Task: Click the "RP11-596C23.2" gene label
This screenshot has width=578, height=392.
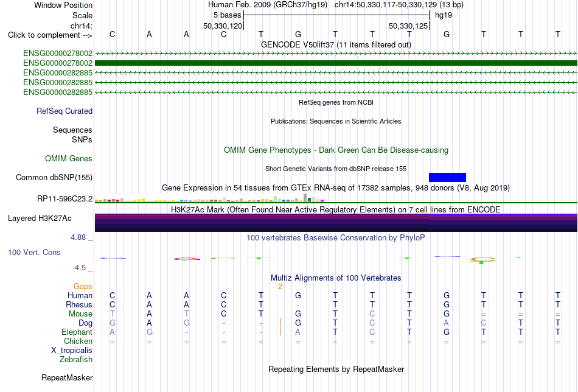Action: (65, 199)
